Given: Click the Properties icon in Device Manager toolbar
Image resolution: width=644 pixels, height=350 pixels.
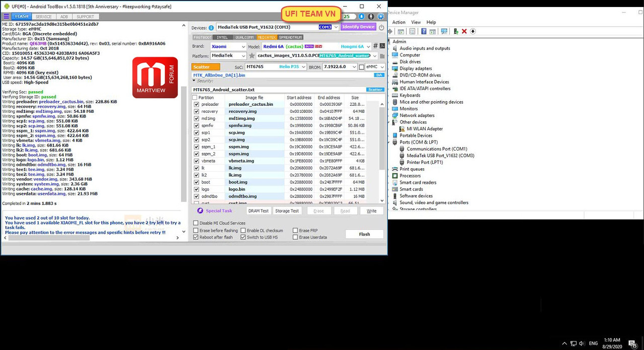Looking at the screenshot, I should click(412, 31).
